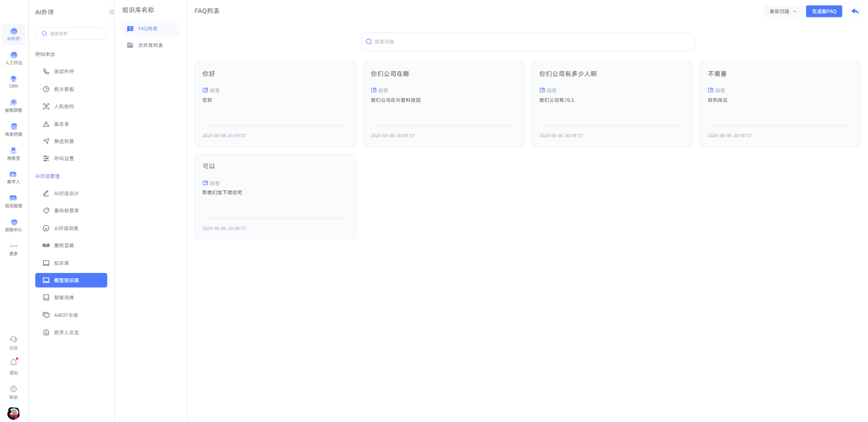Switch to 文件库列表 tab
Image resolution: width=868 pixels, height=422 pixels.
(151, 45)
